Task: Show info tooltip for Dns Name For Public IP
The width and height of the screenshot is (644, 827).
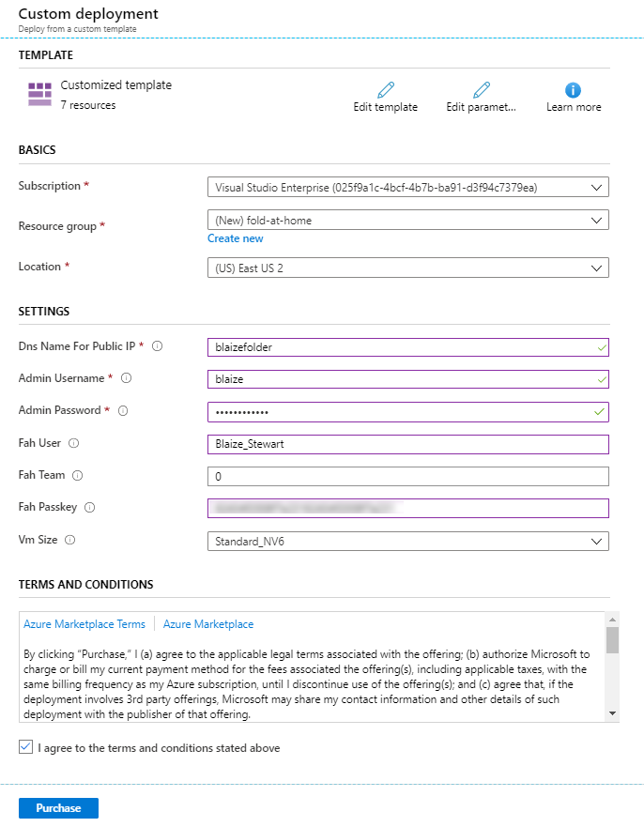Action: (157, 346)
